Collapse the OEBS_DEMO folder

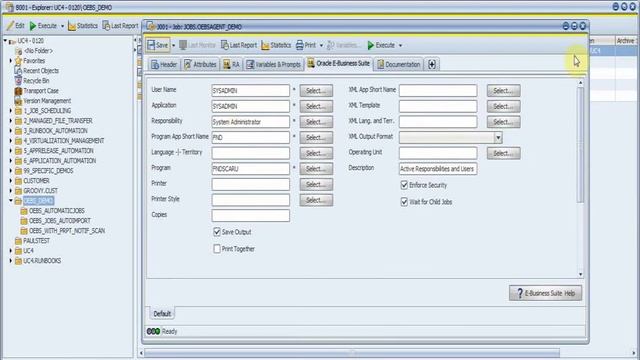(x=11, y=201)
